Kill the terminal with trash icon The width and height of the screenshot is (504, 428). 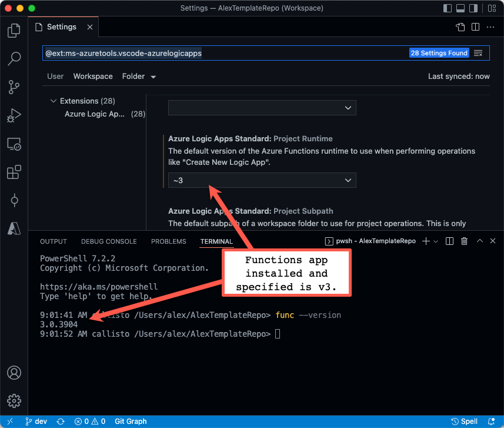click(x=464, y=241)
